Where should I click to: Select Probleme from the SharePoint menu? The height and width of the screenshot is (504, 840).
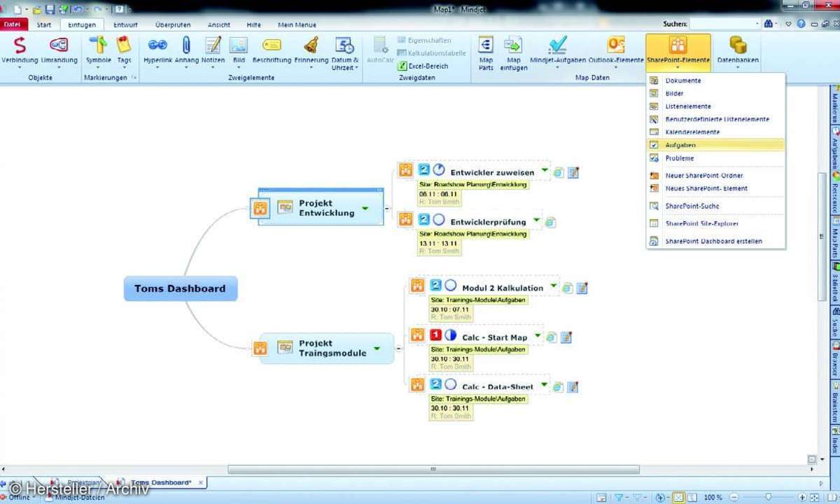click(715, 158)
